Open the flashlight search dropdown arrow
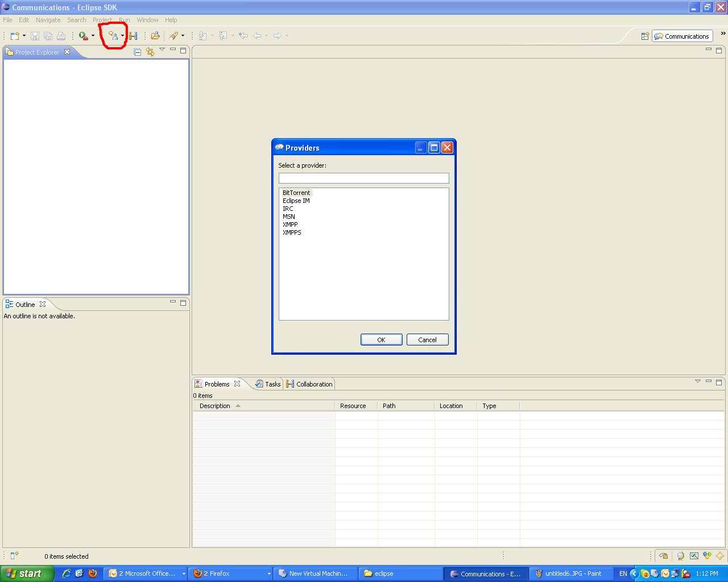The width and height of the screenshot is (728, 582). tap(183, 36)
